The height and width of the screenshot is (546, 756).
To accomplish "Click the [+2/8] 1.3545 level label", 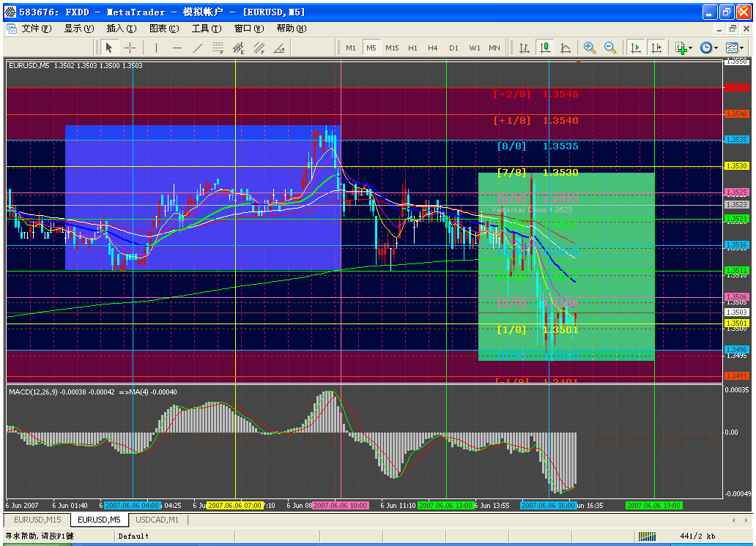I will (x=536, y=94).
